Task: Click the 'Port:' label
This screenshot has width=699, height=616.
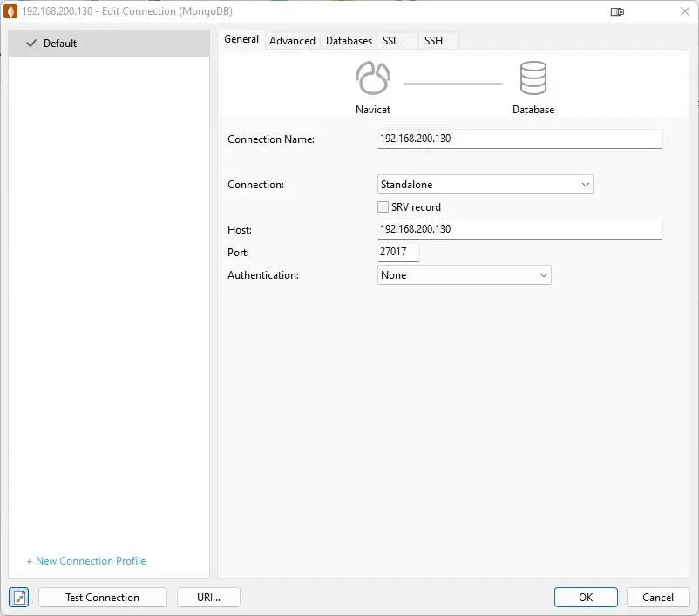Action: coord(238,253)
